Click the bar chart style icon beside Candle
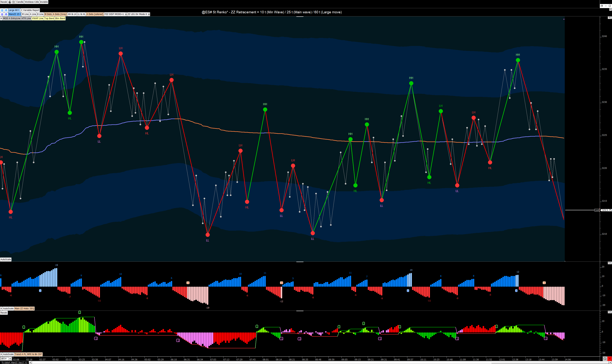 click(14, 2)
